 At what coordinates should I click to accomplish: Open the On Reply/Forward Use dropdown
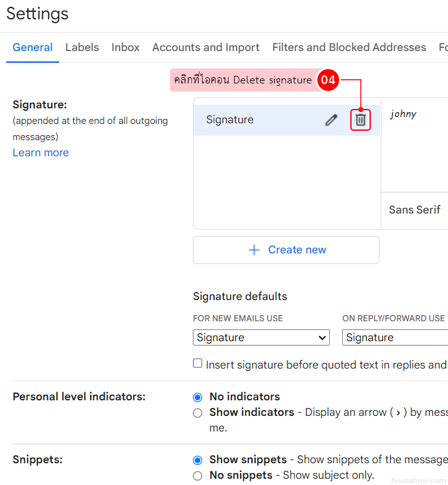394,337
